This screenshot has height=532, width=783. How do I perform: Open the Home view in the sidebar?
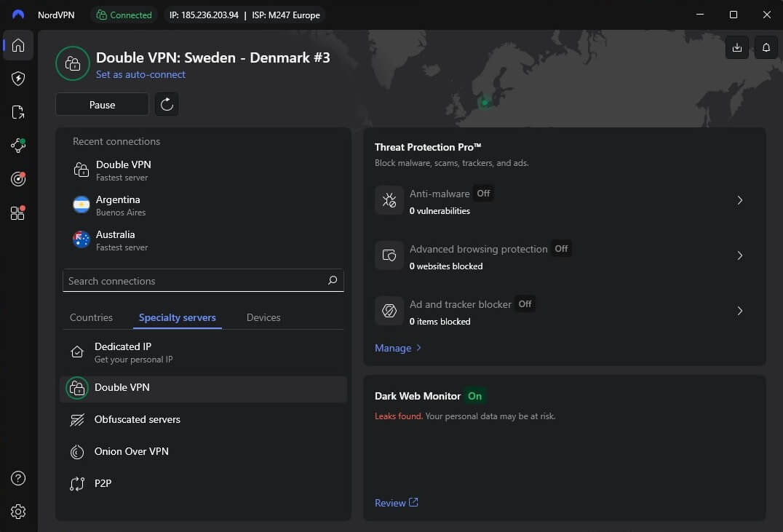[17, 45]
